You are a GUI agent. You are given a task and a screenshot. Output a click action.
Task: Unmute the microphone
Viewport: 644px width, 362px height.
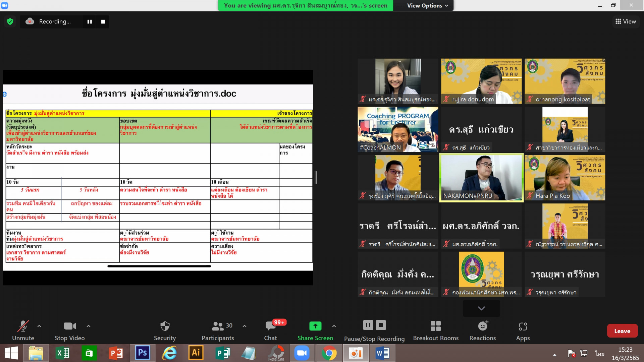coord(23,330)
